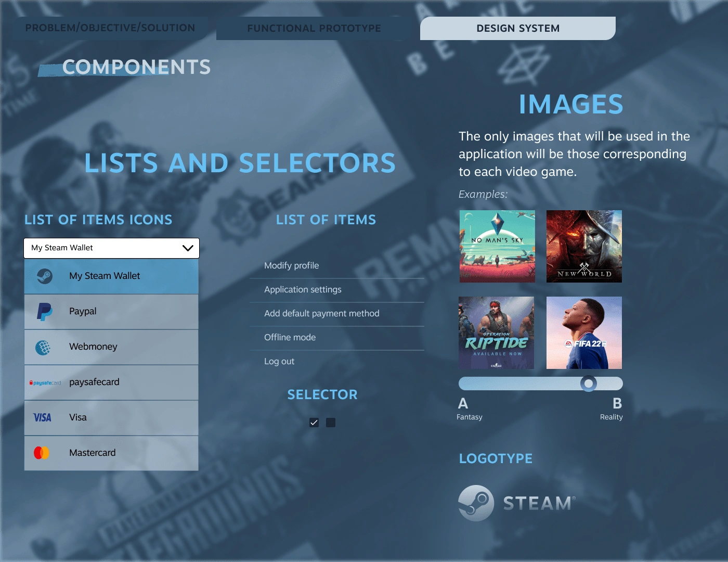728x562 pixels.
Task: Open Application settings
Action: click(x=337, y=290)
